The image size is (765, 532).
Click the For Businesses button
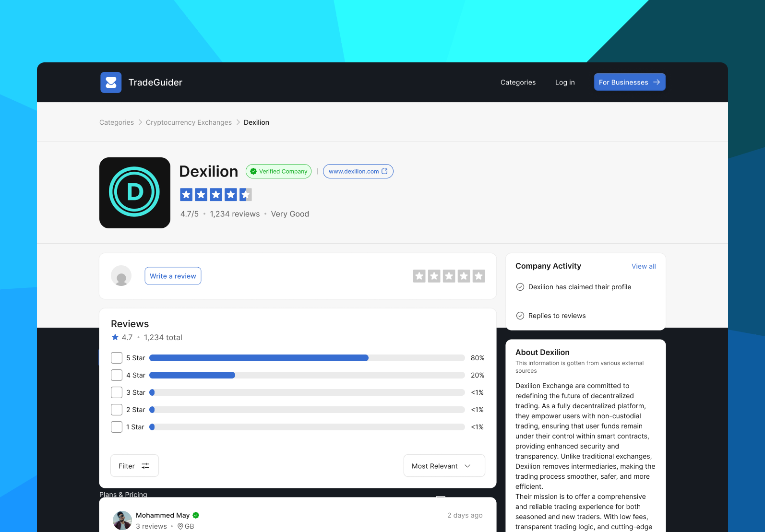630,82
